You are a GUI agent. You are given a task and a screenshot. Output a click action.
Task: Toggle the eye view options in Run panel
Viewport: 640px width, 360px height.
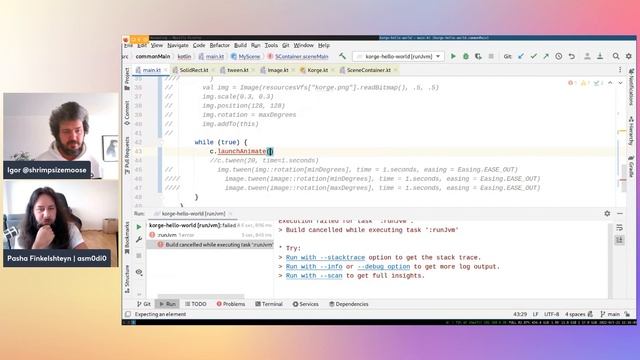pyautogui.click(x=139, y=272)
